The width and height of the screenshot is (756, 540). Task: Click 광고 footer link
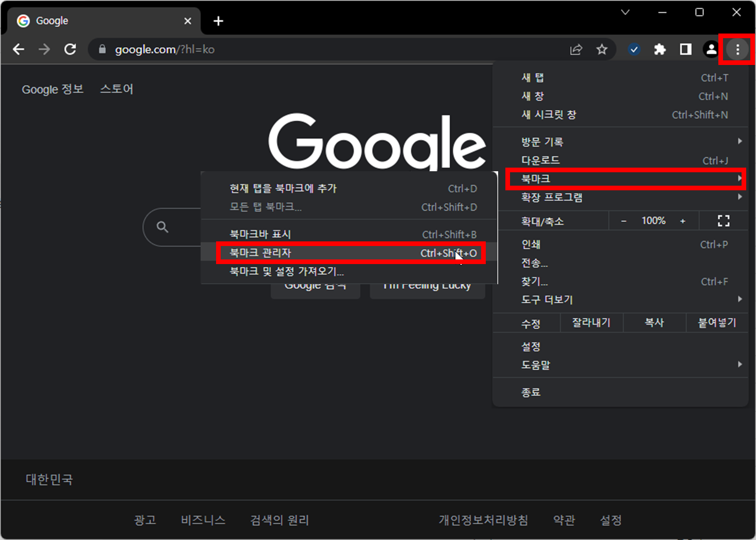pyautogui.click(x=145, y=520)
